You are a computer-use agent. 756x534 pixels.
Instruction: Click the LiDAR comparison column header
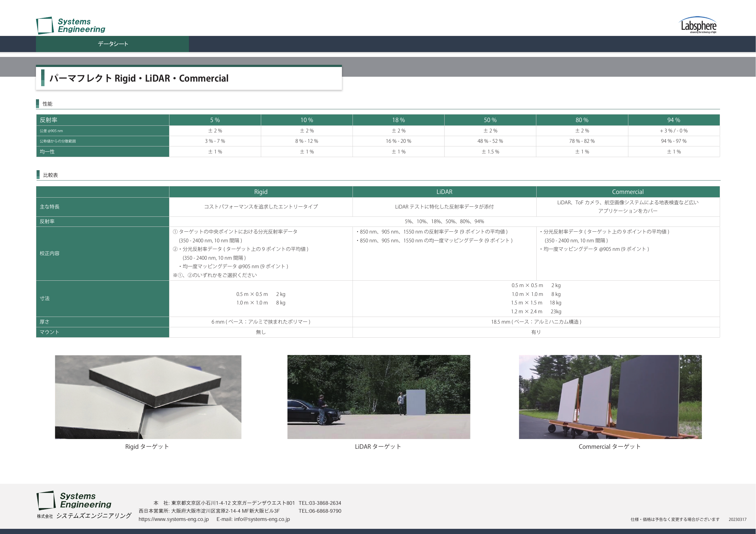pos(444,192)
